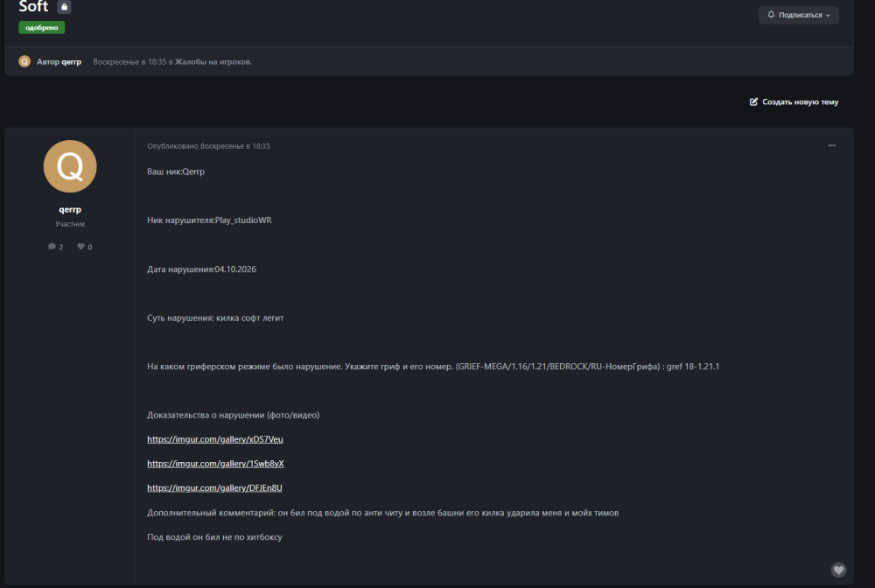Open the imgur gallery DFJEn8U link
Viewport: 875px width, 588px height.
point(215,488)
